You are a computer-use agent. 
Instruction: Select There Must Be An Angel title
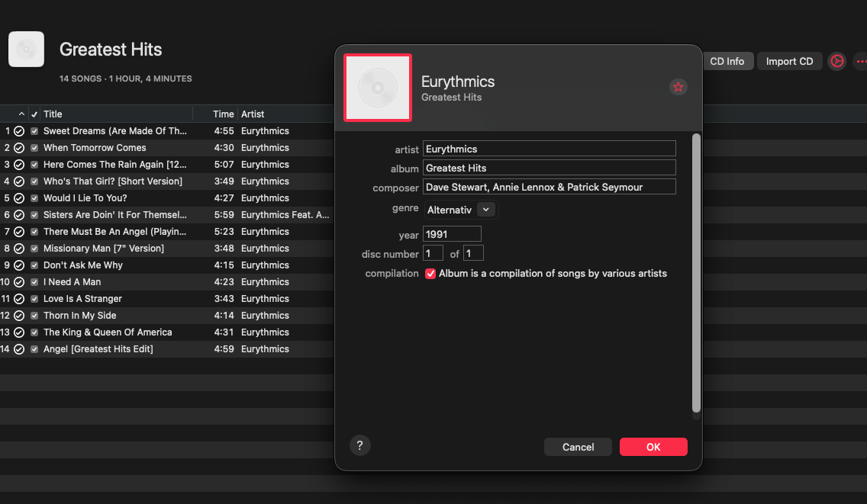(114, 232)
